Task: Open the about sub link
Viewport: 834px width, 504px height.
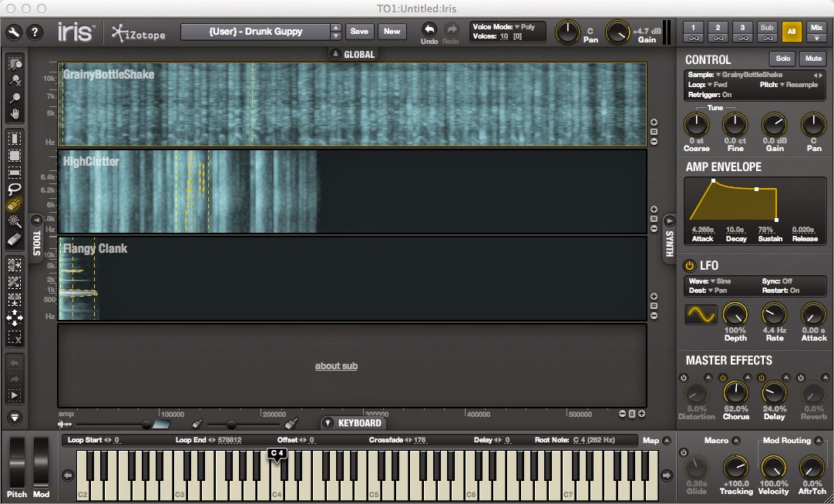Action: [336, 366]
